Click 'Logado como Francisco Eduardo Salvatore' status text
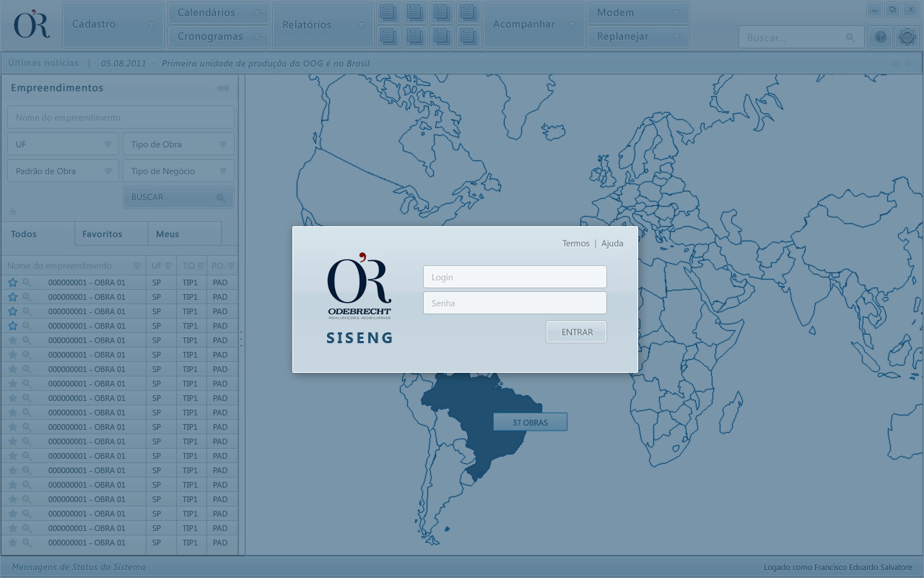The image size is (924, 578). coord(838,567)
